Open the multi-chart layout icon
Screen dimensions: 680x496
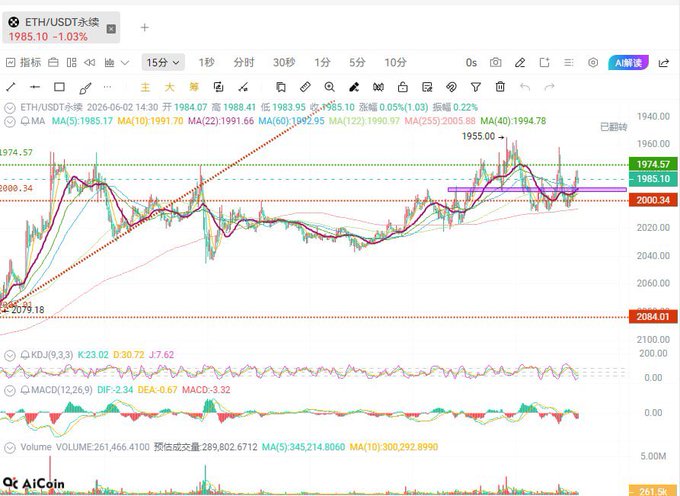72,62
